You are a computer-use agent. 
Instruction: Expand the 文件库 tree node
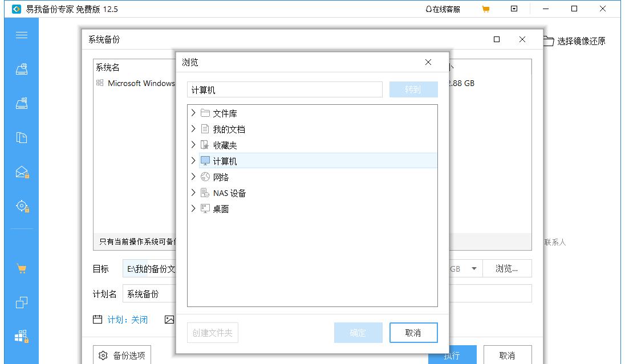(x=193, y=113)
